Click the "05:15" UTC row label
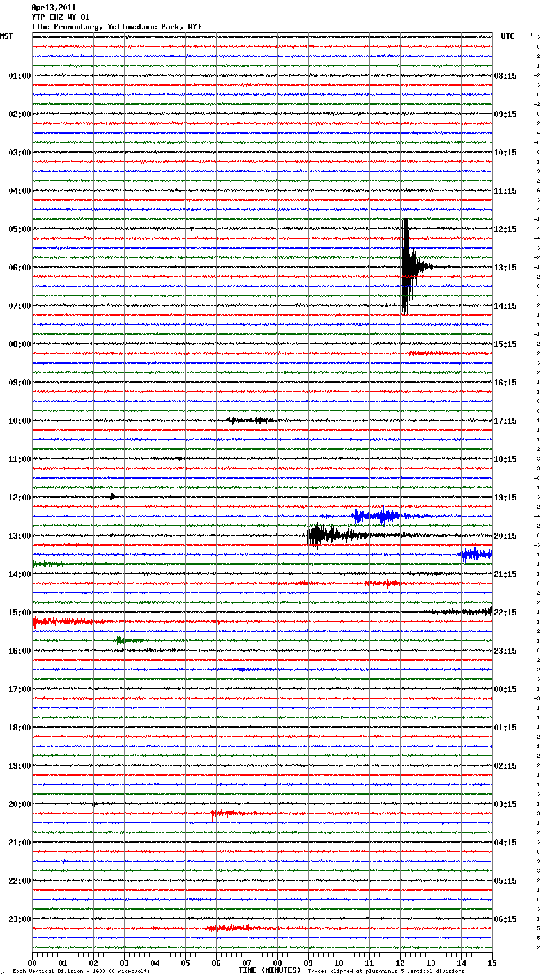 [505, 881]
